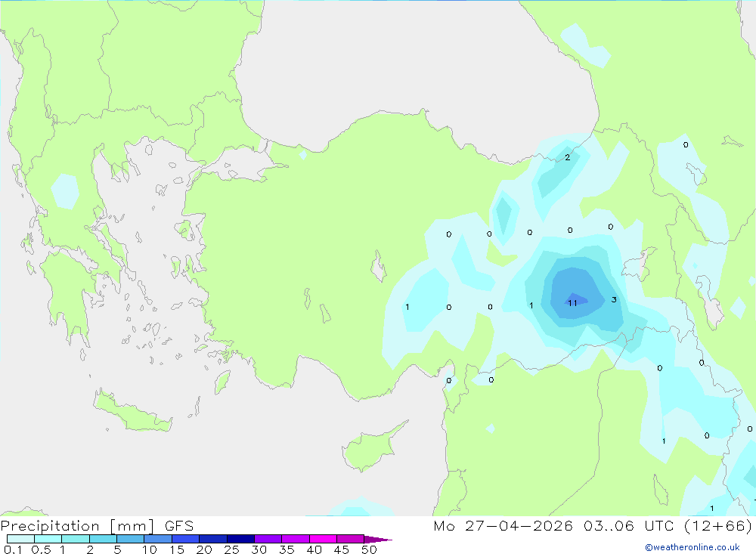Click the '50' legend scale label
Image resolution: width=756 pixels, height=554 pixels.
(370, 549)
